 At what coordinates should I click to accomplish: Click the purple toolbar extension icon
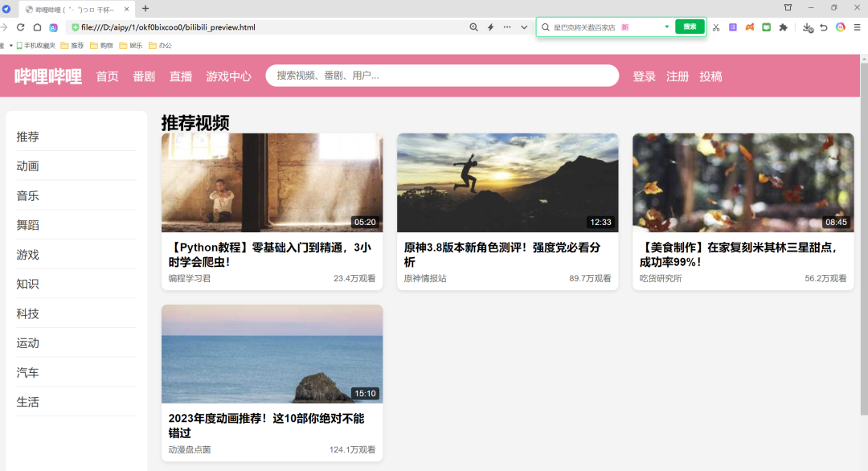[733, 27]
